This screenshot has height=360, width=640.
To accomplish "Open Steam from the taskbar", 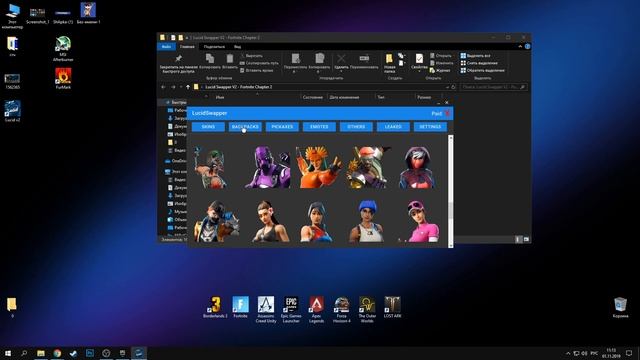I will tap(73, 353).
